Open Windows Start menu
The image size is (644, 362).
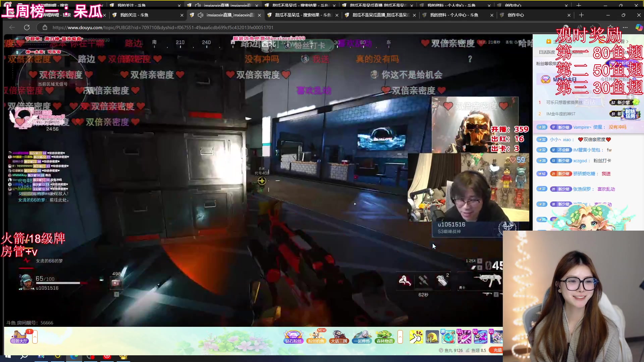[8, 356]
